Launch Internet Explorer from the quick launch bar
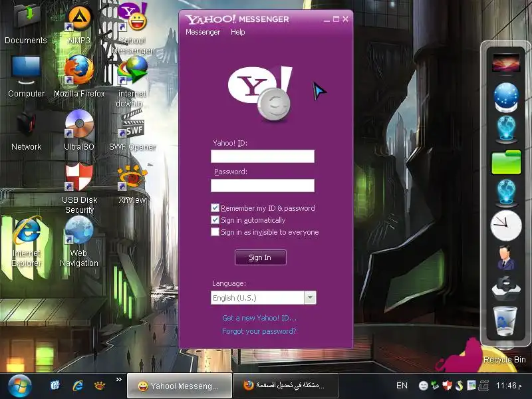 [x=78, y=386]
